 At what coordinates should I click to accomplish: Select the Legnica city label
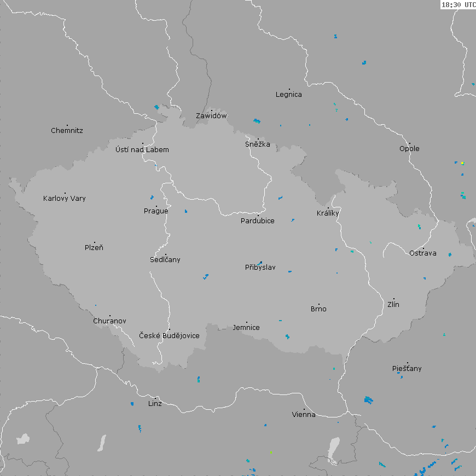[288, 95]
